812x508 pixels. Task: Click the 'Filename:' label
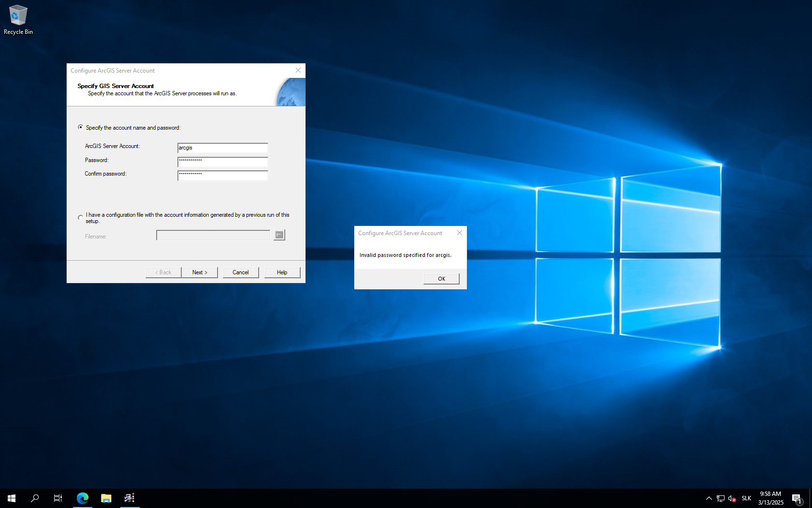tap(96, 237)
